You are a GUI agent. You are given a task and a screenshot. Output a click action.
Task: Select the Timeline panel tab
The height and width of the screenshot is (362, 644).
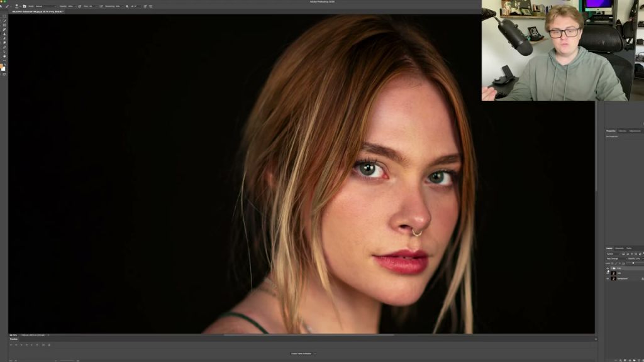[14, 339]
